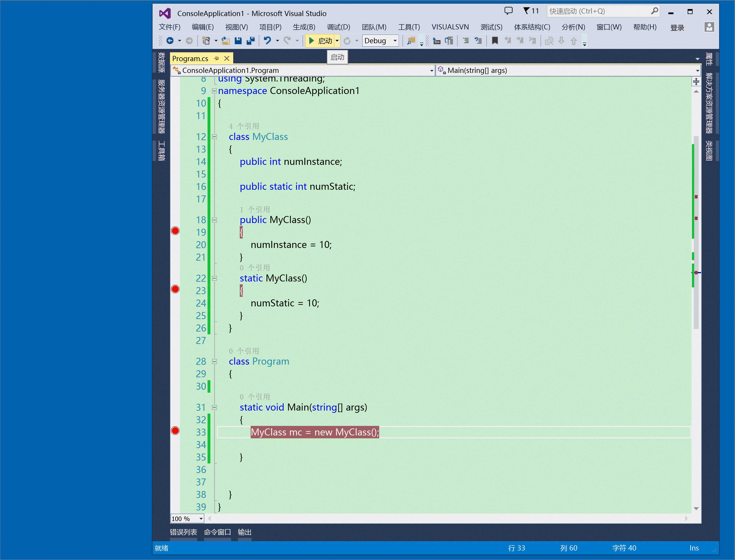The height and width of the screenshot is (560, 735).
Task: Click the Open File folder icon
Action: pos(226,41)
